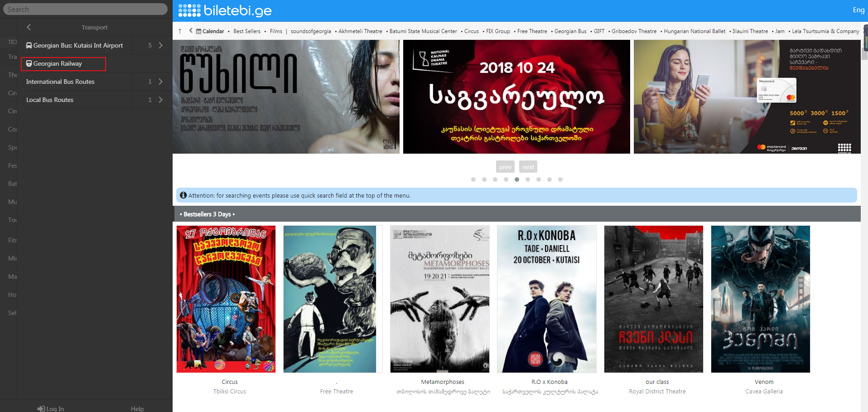Click the calendar icon in the navigation bar
Screen dimensions: 868x412
coord(198,31)
